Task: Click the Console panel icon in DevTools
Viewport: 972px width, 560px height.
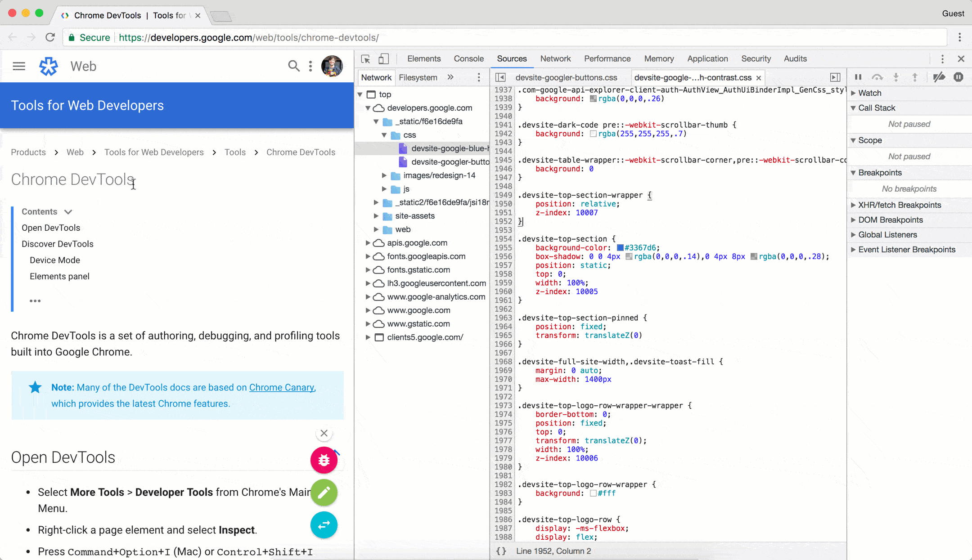Action: pyautogui.click(x=468, y=59)
